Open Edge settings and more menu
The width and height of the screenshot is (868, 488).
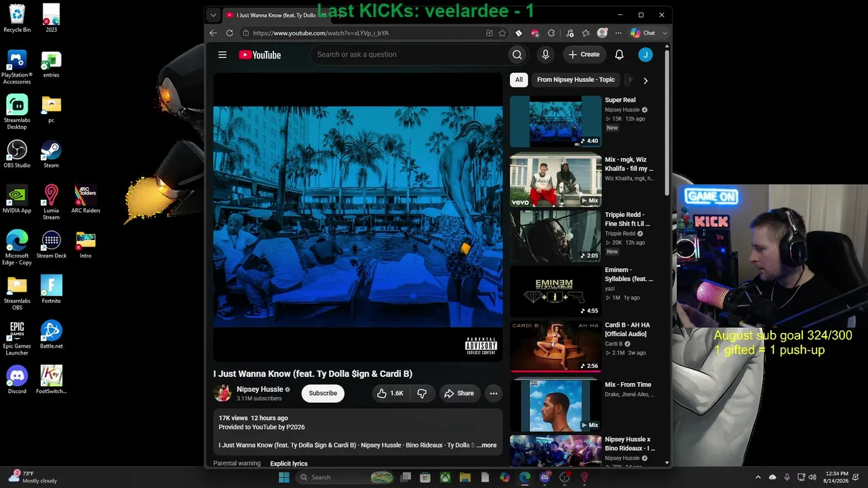618,33
